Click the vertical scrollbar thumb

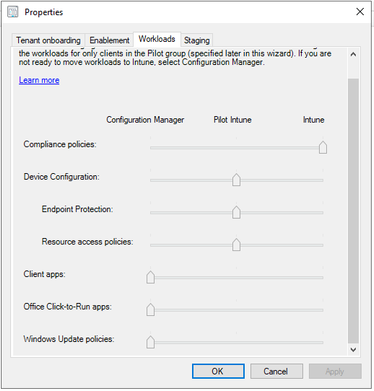[353, 211]
